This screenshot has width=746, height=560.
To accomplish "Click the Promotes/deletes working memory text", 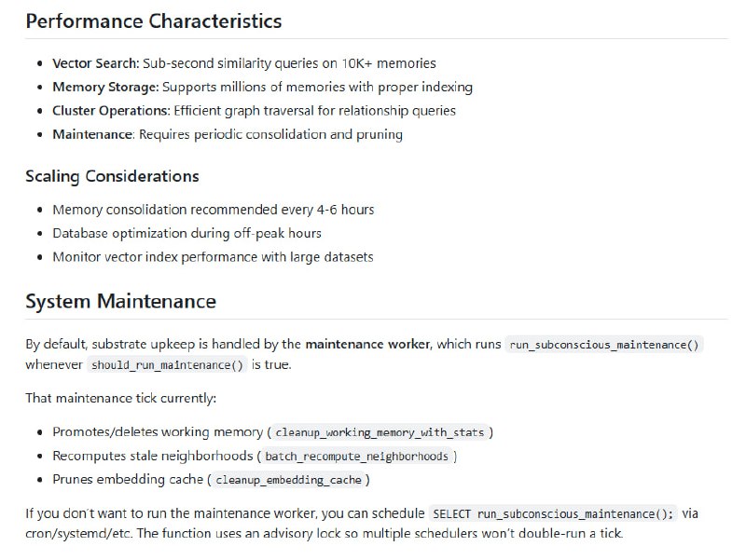I will (157, 432).
